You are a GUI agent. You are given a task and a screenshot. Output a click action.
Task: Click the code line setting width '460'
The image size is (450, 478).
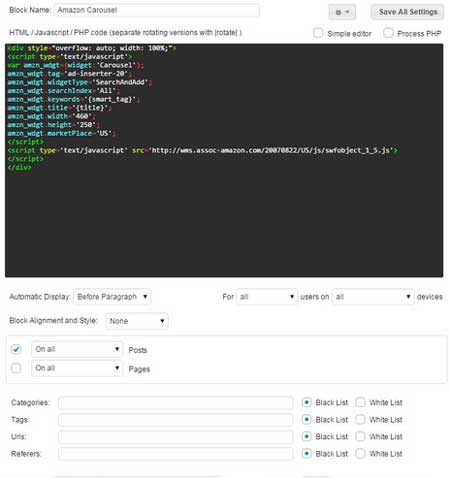click(x=52, y=116)
